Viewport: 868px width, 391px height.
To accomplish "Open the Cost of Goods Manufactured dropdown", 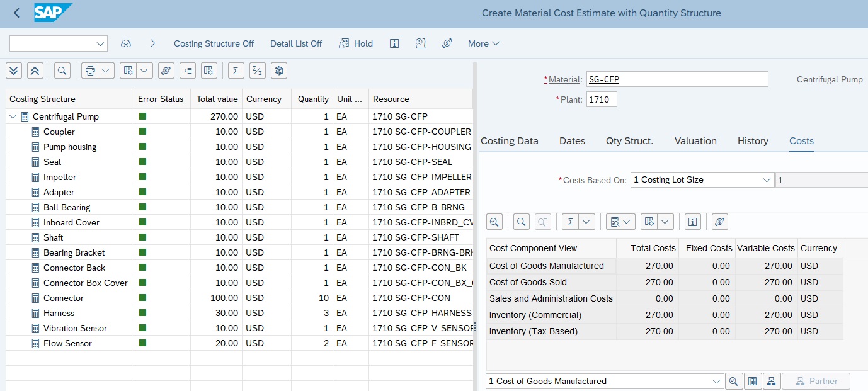I will click(x=716, y=381).
